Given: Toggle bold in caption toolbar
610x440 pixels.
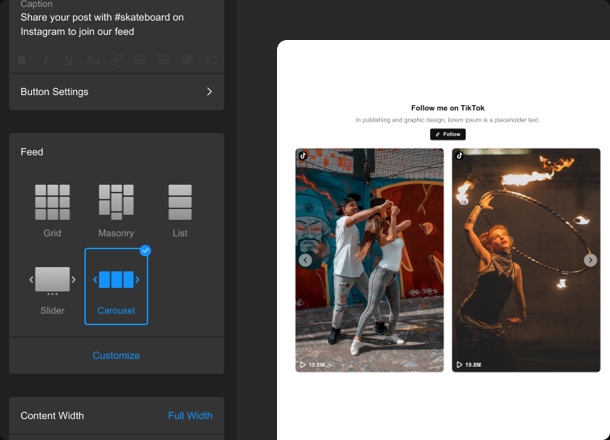Looking at the screenshot, I should point(23,61).
